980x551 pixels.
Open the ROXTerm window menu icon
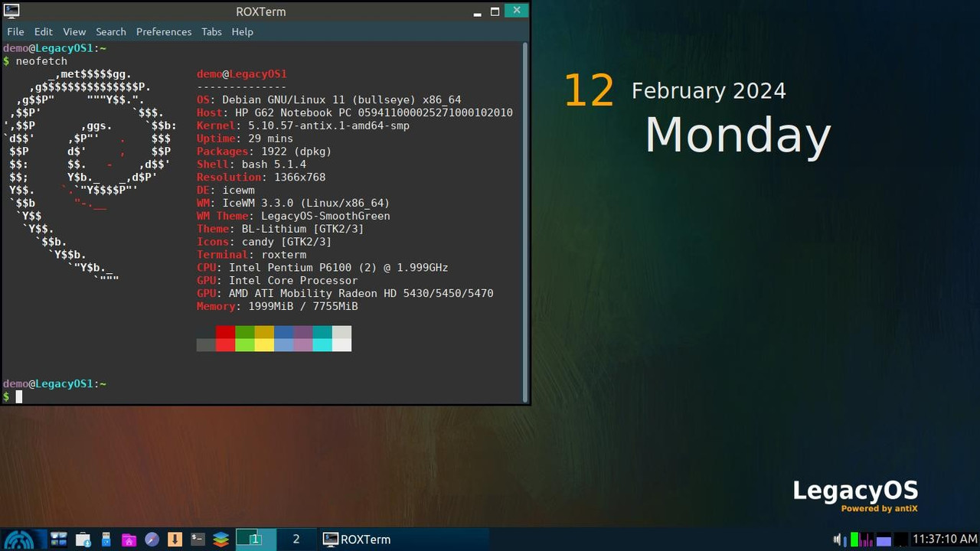pyautogui.click(x=11, y=11)
